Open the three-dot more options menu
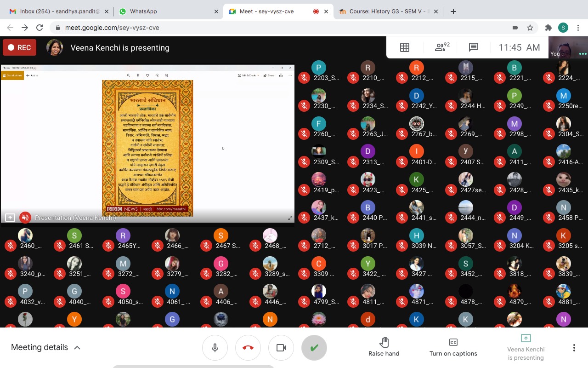This screenshot has width=588, height=368. (x=574, y=348)
